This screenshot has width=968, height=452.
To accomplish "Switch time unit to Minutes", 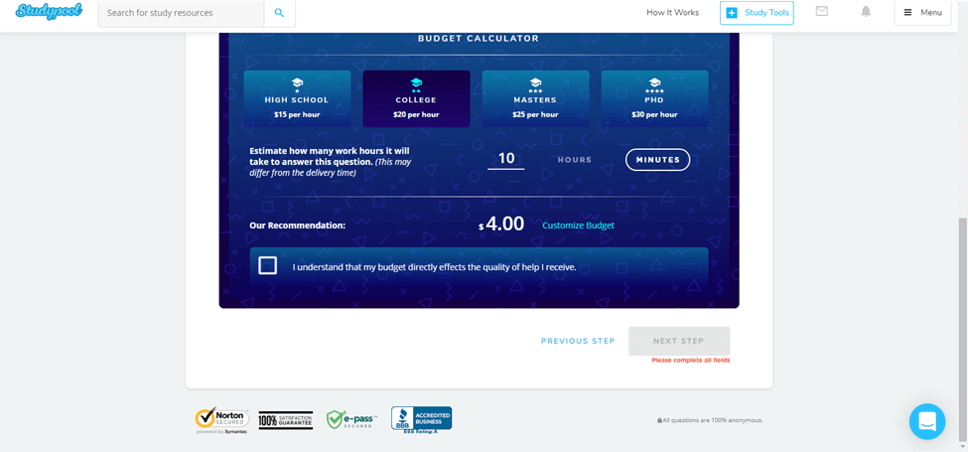I will (x=657, y=160).
